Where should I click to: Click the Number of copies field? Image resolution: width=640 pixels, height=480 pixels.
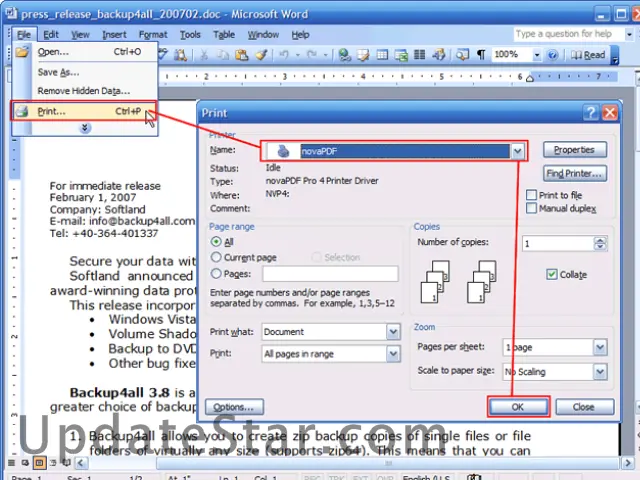click(x=558, y=244)
